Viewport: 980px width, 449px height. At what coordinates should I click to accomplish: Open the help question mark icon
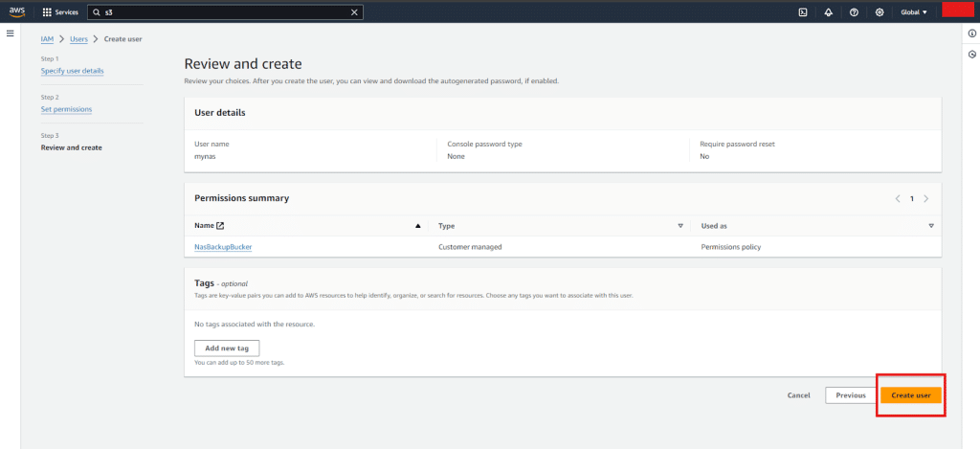tap(853, 12)
